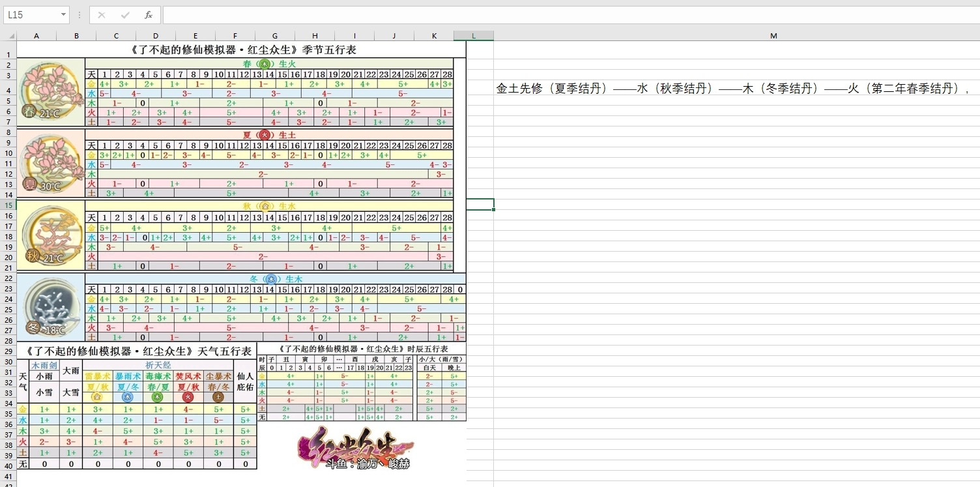
Task: Click the 秋（金）生水 section heading
Action: click(269, 206)
